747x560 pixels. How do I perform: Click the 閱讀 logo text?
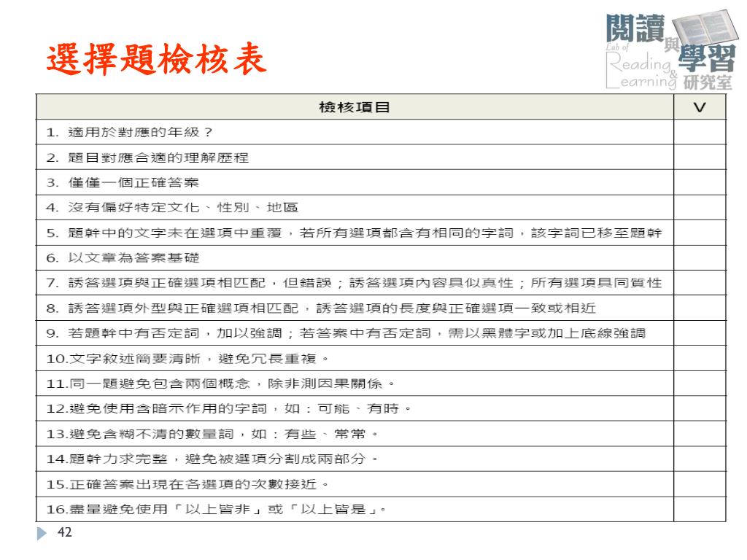635,28
